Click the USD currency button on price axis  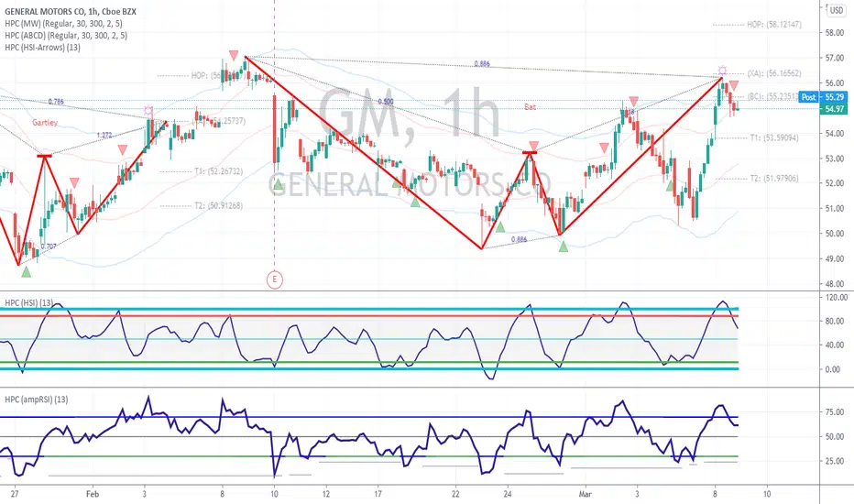(x=836, y=10)
